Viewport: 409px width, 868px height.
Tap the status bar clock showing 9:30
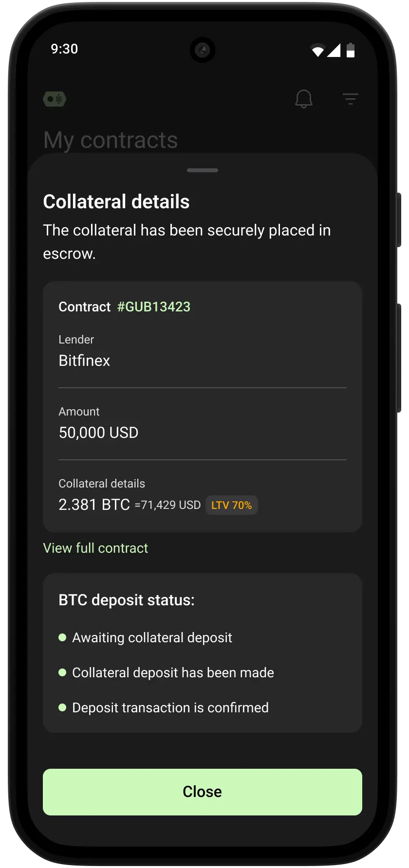pyautogui.click(x=64, y=49)
